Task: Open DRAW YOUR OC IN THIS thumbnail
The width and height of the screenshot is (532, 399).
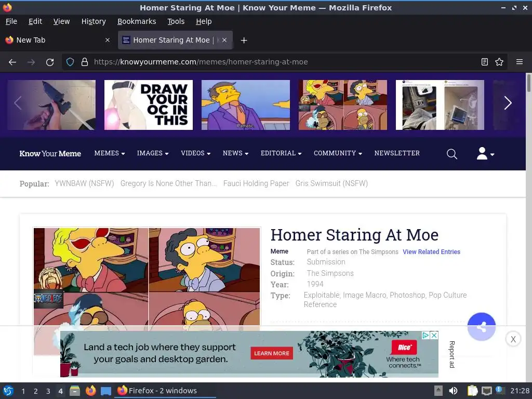Action: click(148, 105)
